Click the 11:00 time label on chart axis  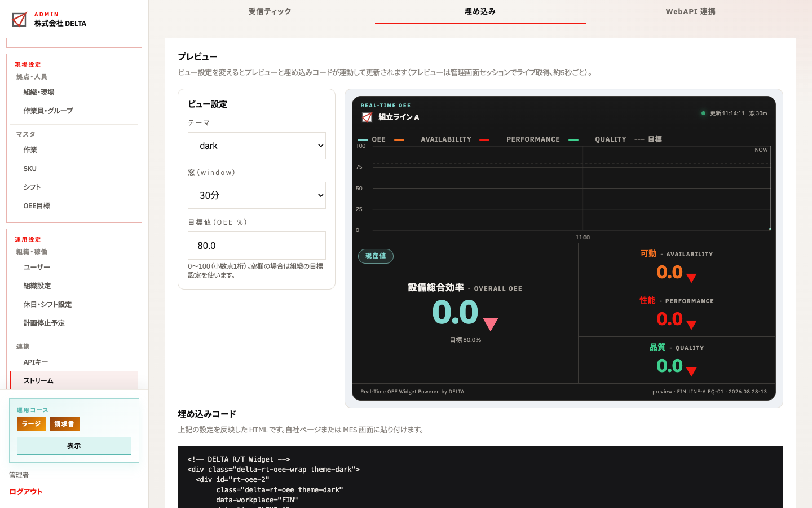point(583,238)
